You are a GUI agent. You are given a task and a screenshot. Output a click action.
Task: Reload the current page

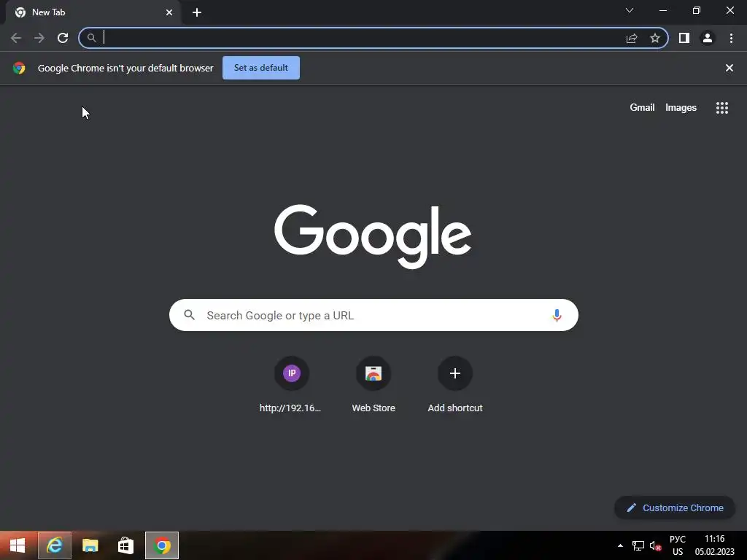point(63,38)
